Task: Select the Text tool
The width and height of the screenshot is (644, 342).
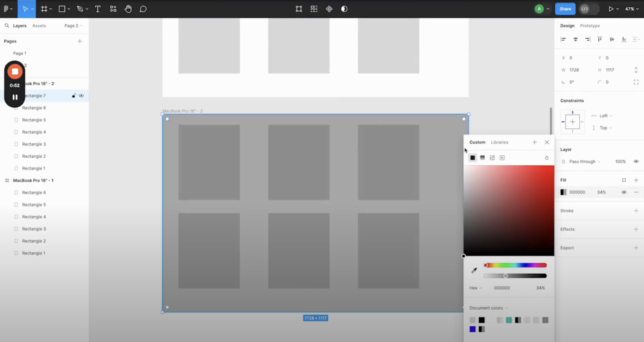Action: pyautogui.click(x=98, y=9)
